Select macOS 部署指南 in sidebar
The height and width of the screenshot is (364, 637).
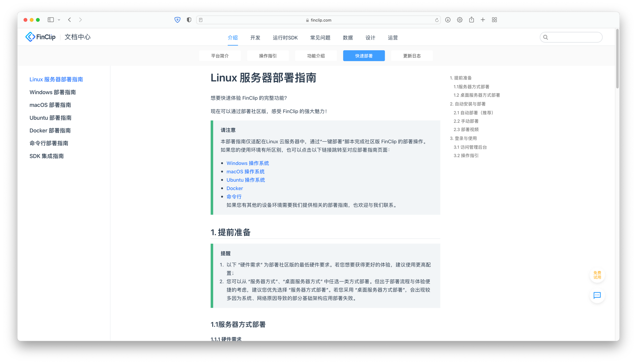tap(50, 105)
